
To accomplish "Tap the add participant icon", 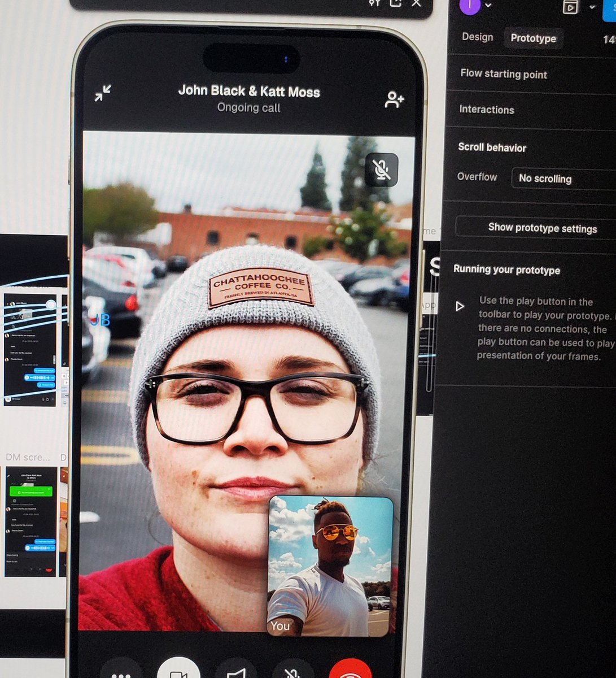I will 394,100.
